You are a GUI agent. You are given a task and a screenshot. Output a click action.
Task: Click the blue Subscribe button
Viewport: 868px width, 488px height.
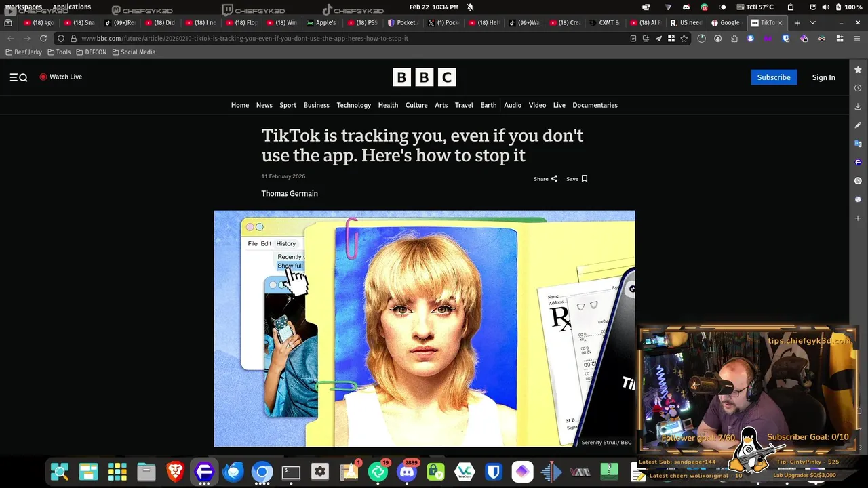(774, 77)
